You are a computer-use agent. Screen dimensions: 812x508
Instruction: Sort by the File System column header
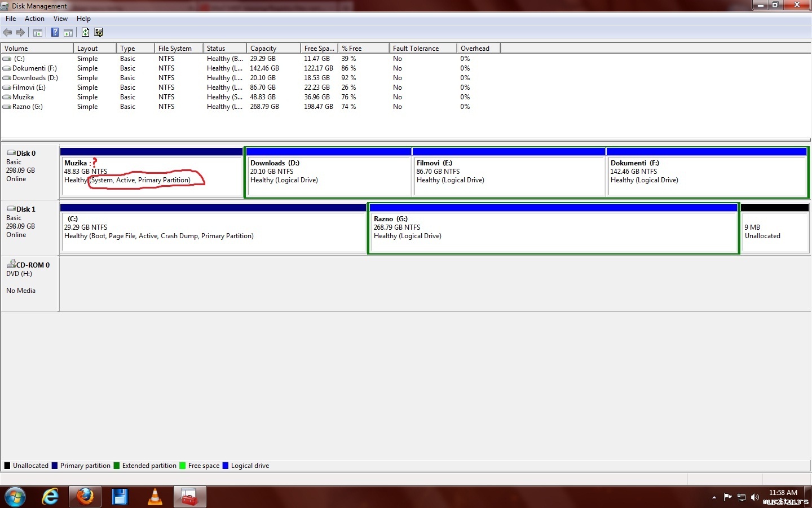tap(179, 49)
